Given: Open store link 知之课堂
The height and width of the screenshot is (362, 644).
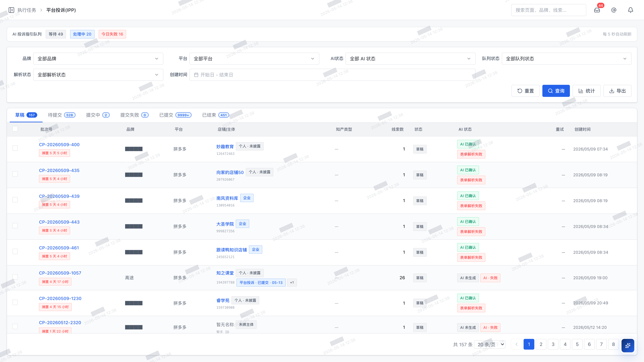Looking at the screenshot, I should tap(225, 273).
